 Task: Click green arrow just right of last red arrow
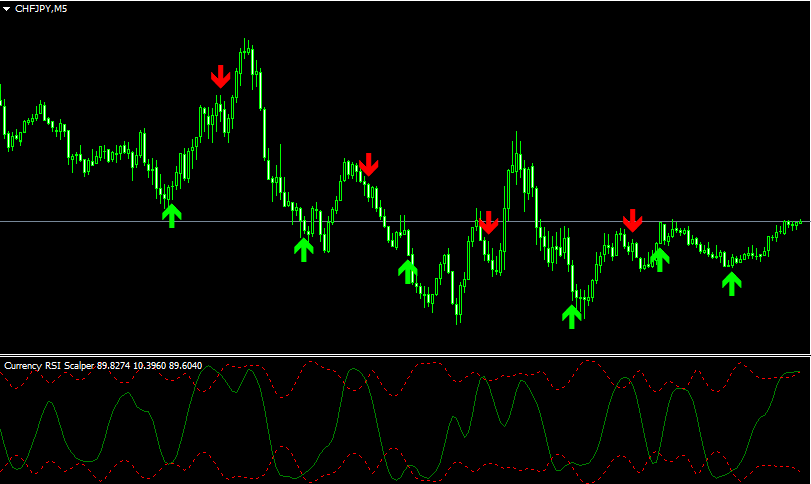[x=659, y=259]
